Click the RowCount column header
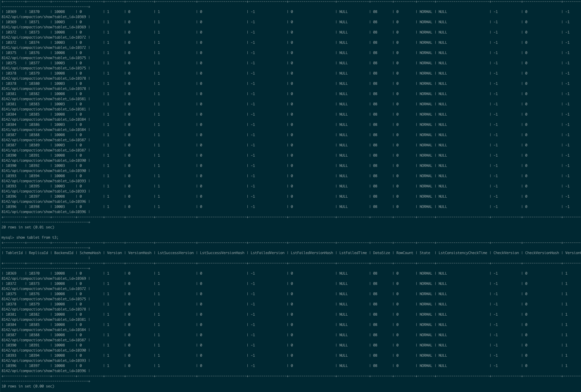 405,253
